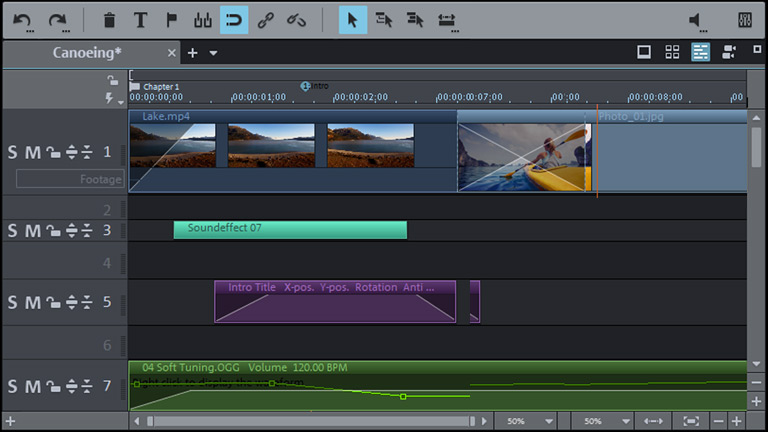Toggle lock on track 3
The height and width of the screenshot is (432, 768).
click(53, 230)
